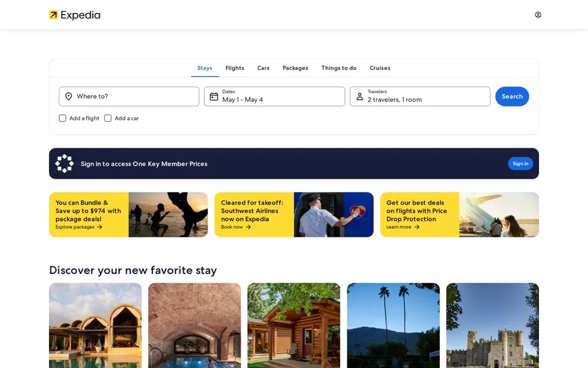This screenshot has width=588, height=368.
Task: Open the arched tent resort stay photo
Action: [x=96, y=326]
